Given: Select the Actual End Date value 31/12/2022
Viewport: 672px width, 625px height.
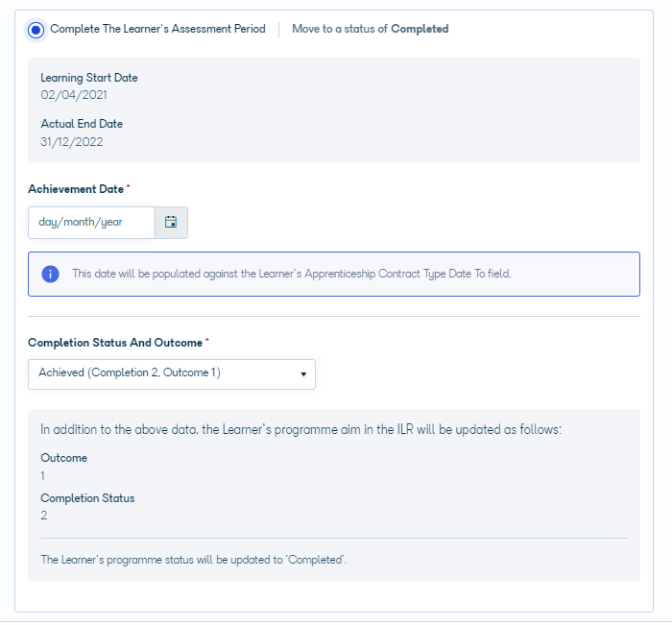Looking at the screenshot, I should click(72, 142).
